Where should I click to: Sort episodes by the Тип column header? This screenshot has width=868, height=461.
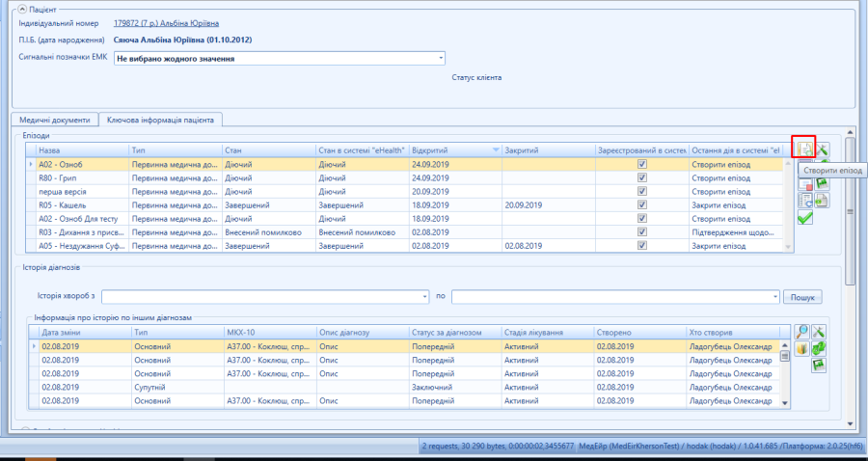coord(176,150)
